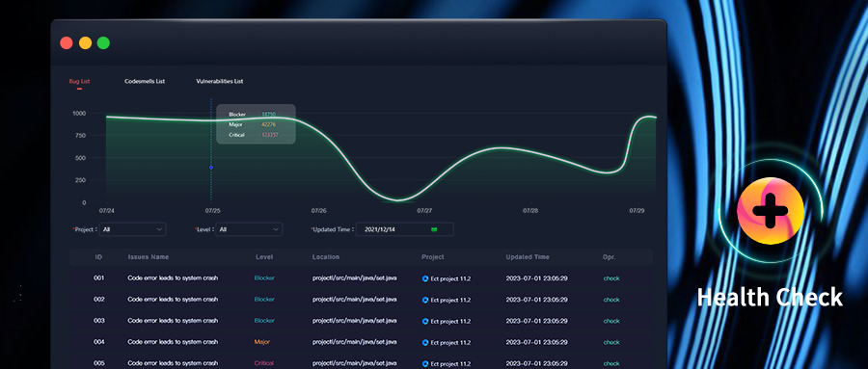
Task: Click Ect project 11.2 in row 004
Action: point(450,342)
